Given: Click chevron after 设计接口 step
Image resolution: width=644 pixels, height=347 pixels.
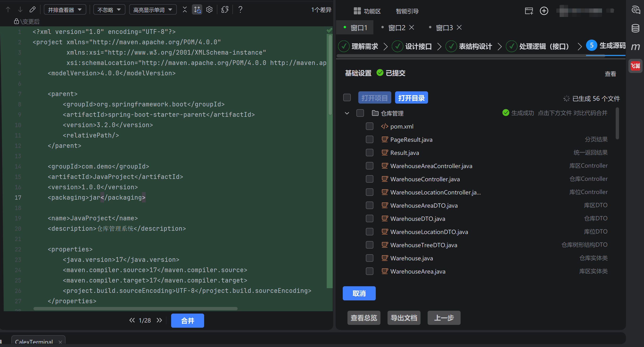Looking at the screenshot, I should pyautogui.click(x=439, y=46).
